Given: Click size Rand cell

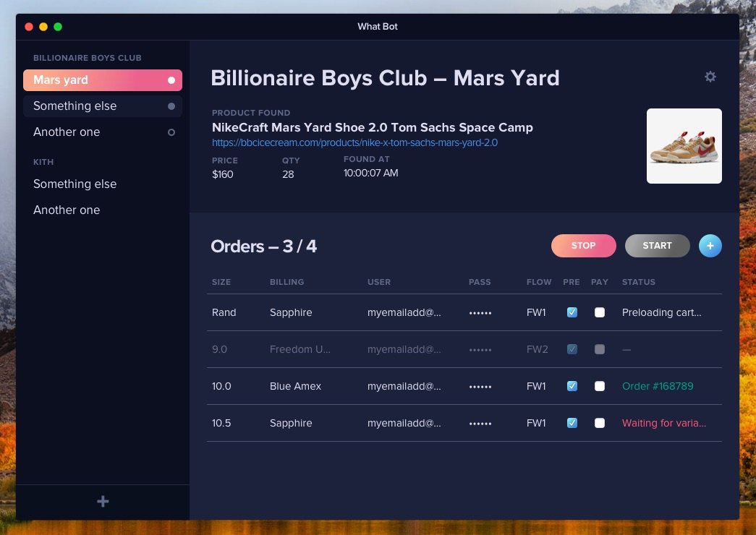Looking at the screenshot, I should [x=224, y=312].
